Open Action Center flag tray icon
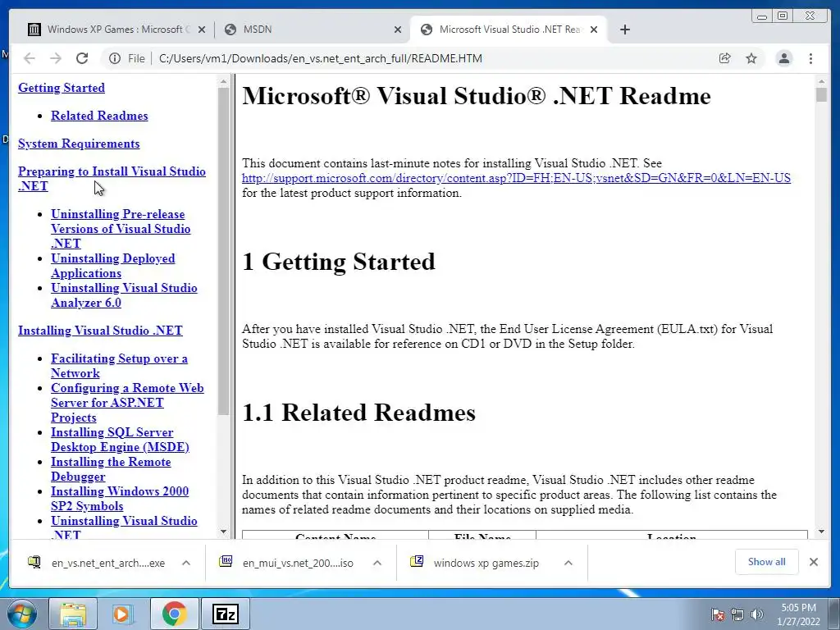This screenshot has height=630, width=840. [718, 615]
